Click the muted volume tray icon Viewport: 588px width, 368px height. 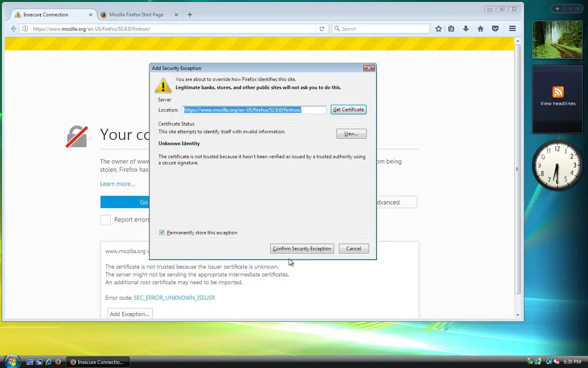click(x=557, y=361)
